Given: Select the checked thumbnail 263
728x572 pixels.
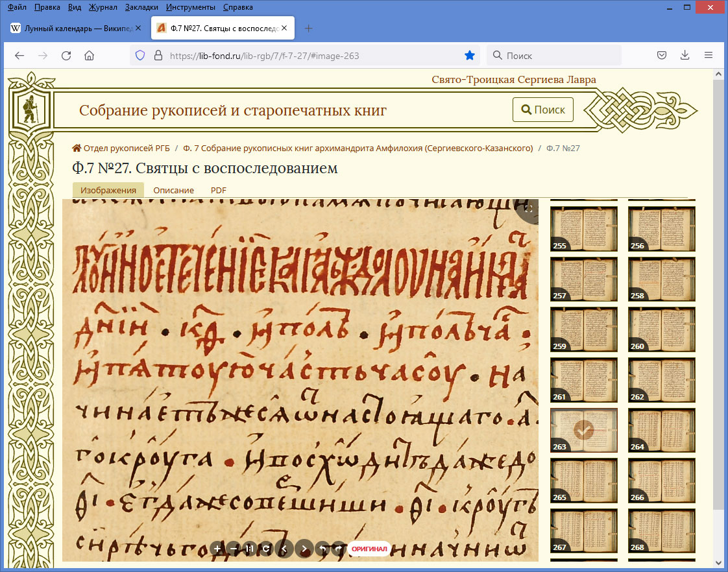Looking at the screenshot, I should 583,430.
